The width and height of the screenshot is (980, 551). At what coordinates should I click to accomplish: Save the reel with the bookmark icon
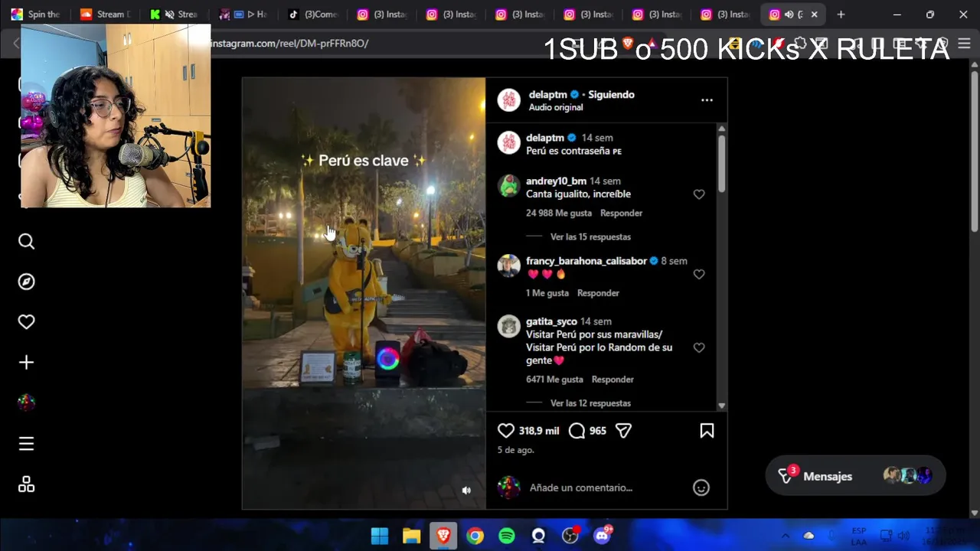pos(707,431)
